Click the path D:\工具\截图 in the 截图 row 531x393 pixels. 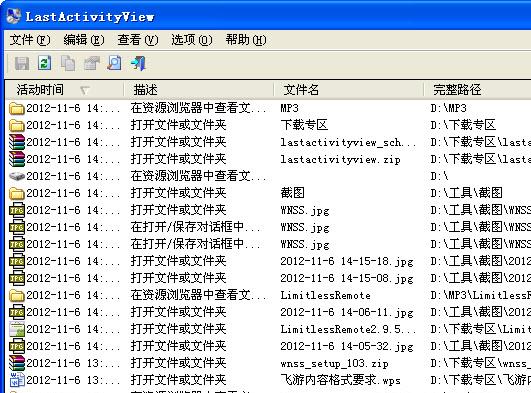click(x=467, y=193)
